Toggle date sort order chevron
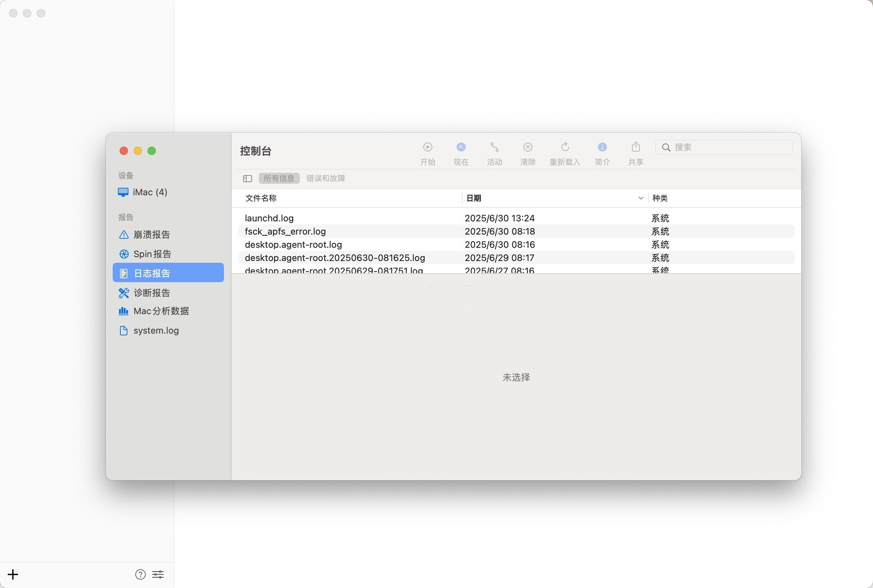The height and width of the screenshot is (588, 873). coord(641,198)
